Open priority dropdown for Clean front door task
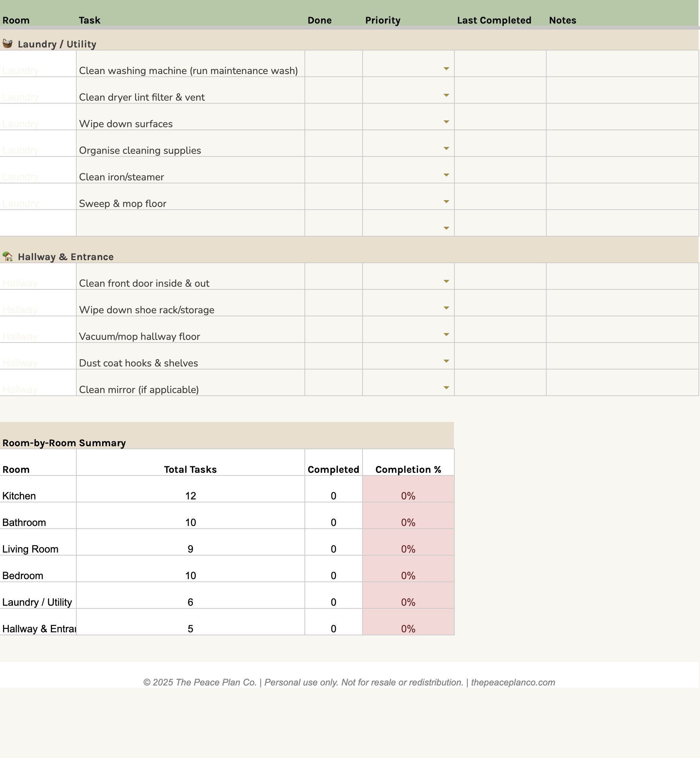The height and width of the screenshot is (758, 700). coord(446,281)
